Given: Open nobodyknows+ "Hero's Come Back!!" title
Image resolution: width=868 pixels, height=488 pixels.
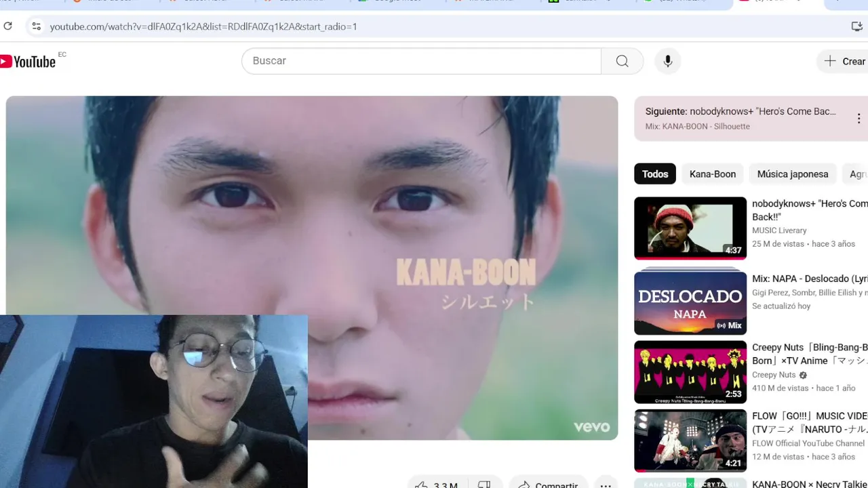Looking at the screenshot, I should pos(810,210).
